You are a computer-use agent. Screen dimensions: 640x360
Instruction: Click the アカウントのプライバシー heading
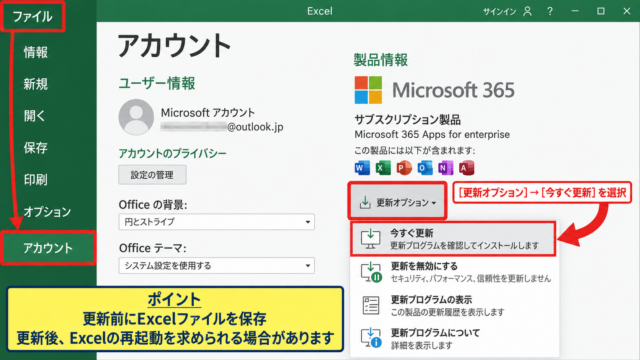(x=172, y=153)
